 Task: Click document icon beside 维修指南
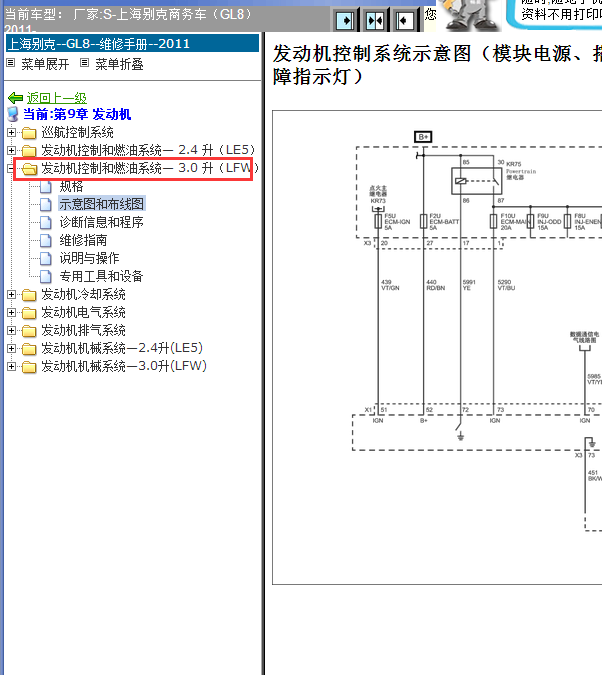(x=46, y=241)
